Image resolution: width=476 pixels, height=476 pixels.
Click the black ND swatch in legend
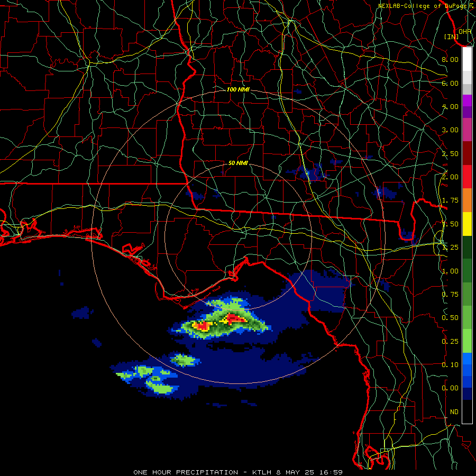pyautogui.click(x=467, y=411)
